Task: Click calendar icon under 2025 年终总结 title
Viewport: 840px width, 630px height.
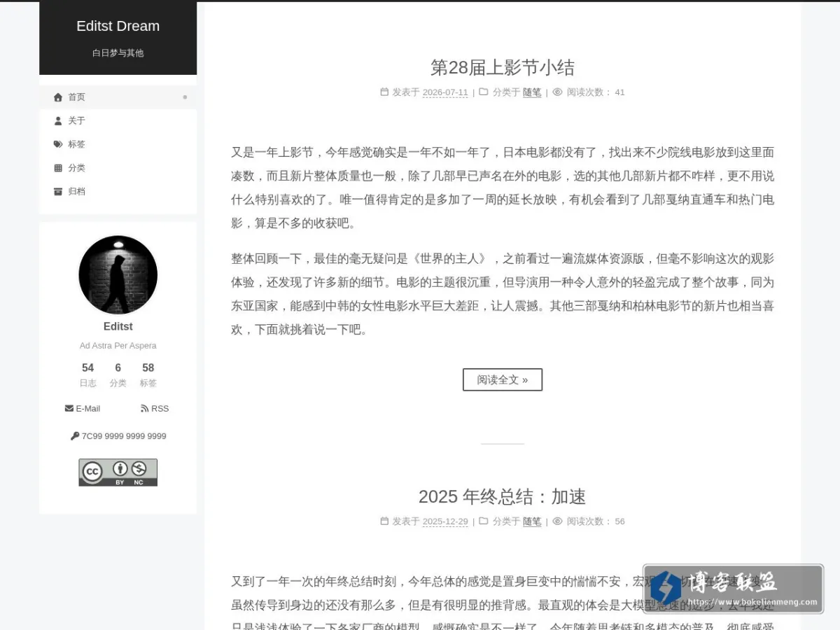Action: coord(384,521)
